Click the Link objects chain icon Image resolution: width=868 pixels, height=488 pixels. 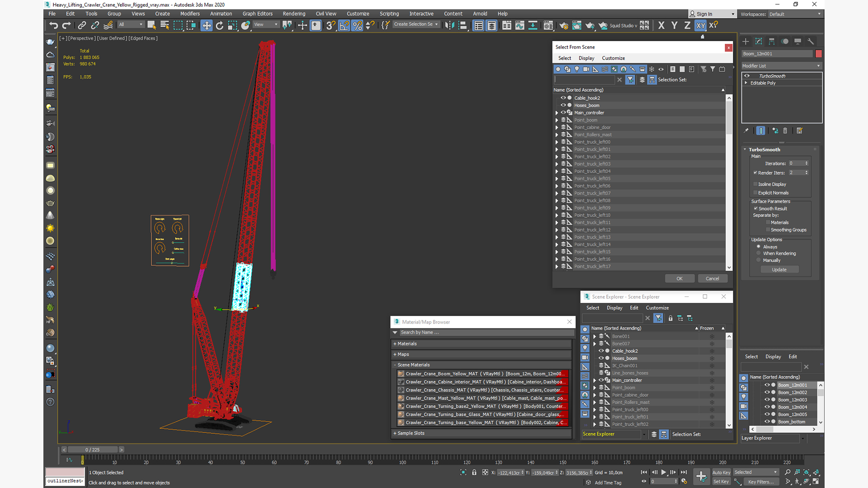tap(82, 25)
